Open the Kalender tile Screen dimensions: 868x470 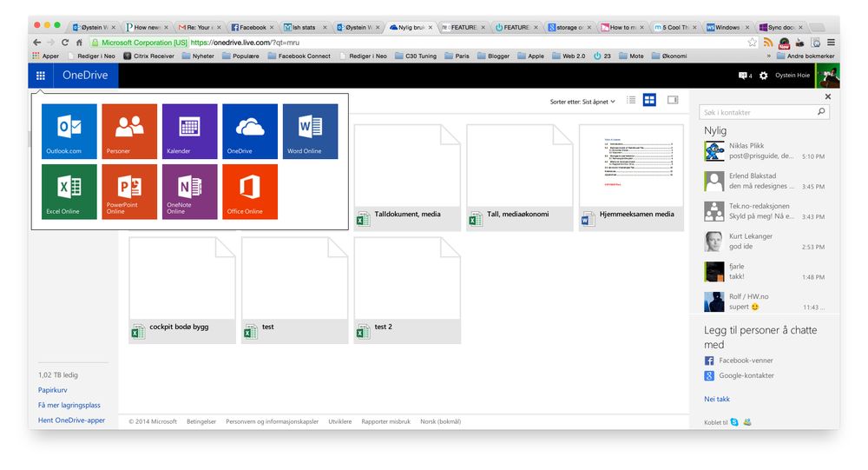pos(190,131)
